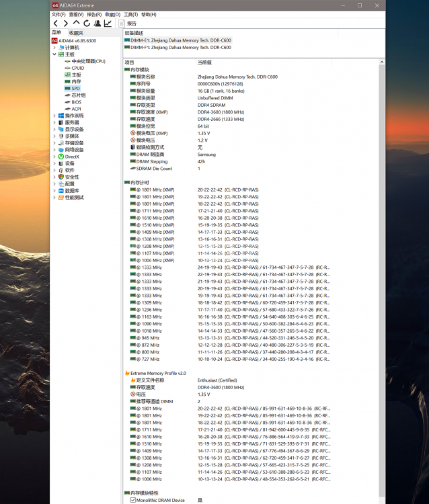429x504 pixels.
Task: Select the DRAM 制造商 Samsung row
Action: (227, 155)
